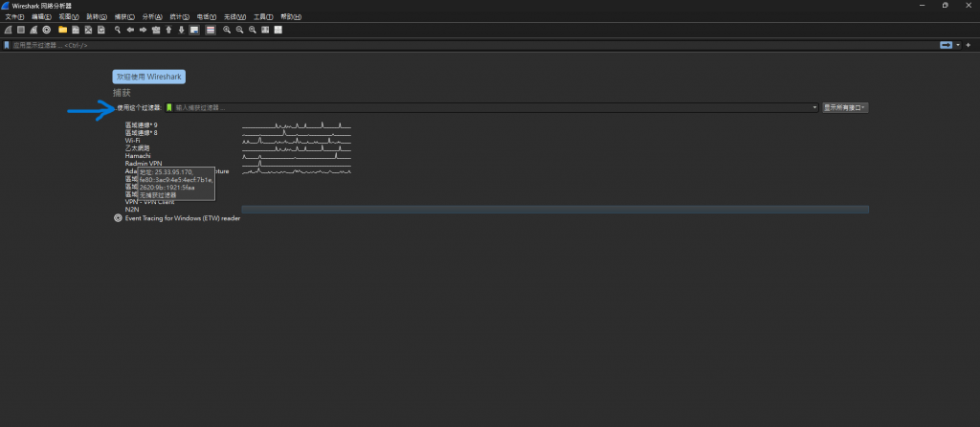980x427 pixels.
Task: Open the 帮助(H) menu
Action: 291,16
